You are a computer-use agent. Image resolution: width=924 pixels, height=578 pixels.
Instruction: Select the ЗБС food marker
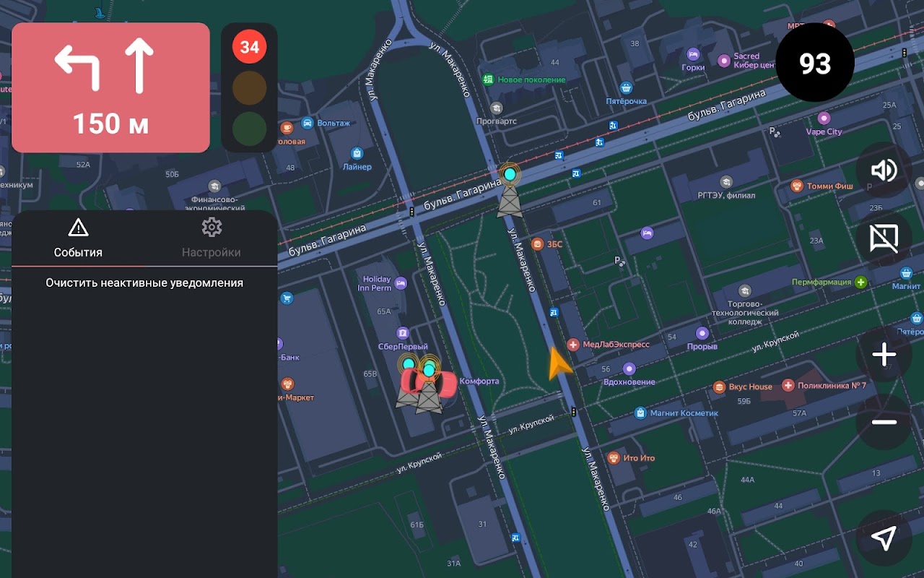[x=537, y=244]
